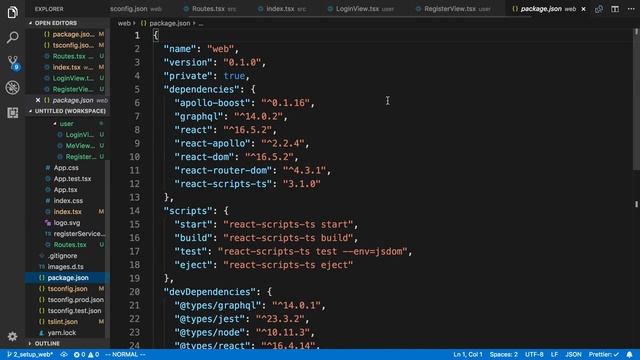This screenshot has height=360, width=640.
Task: Open the Manage gear menu
Action: click(x=12, y=336)
